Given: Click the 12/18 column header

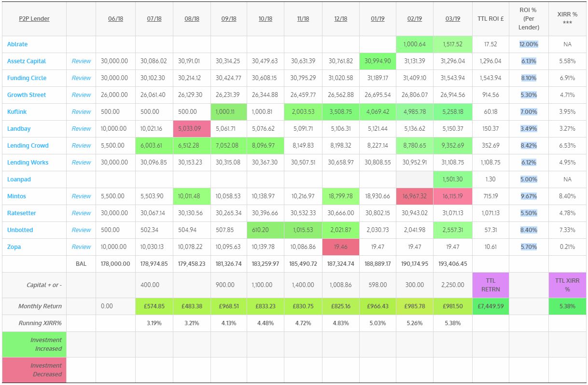Looking at the screenshot, I should point(340,19).
